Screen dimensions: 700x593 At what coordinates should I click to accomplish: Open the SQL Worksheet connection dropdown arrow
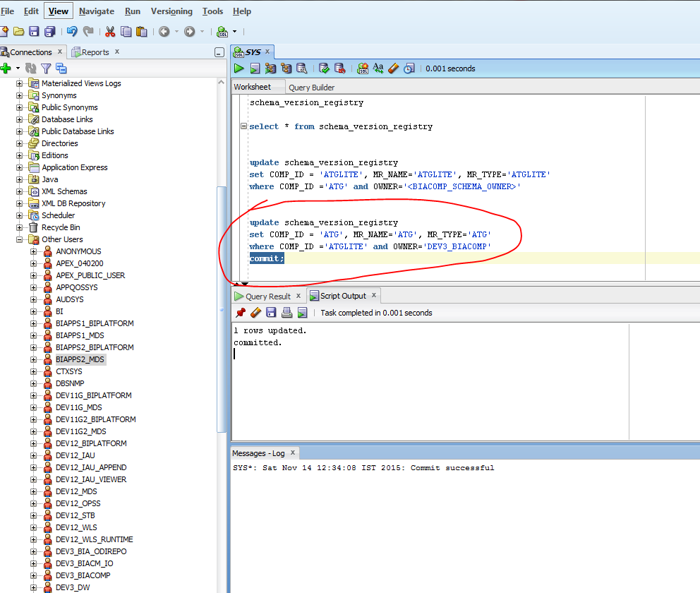click(x=235, y=31)
